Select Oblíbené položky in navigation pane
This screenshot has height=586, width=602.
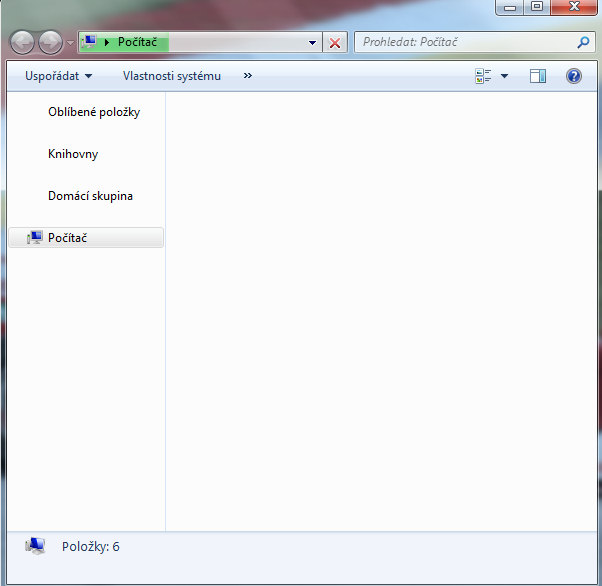[94, 112]
